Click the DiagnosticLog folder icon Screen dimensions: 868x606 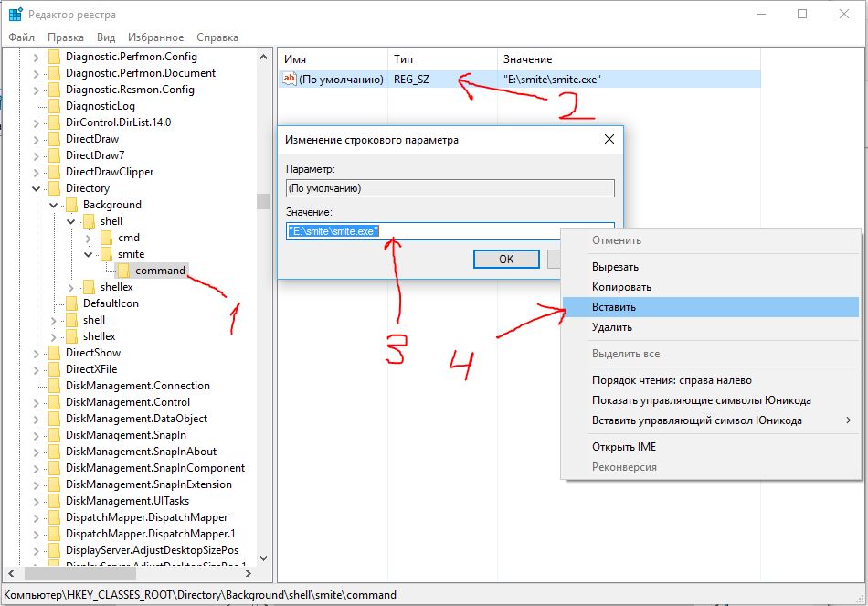tap(54, 106)
